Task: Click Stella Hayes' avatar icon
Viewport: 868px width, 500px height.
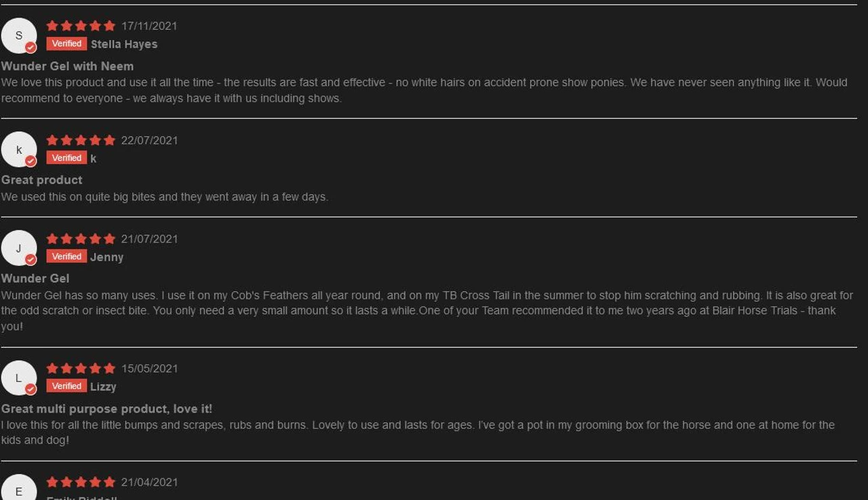Action: click(x=19, y=35)
